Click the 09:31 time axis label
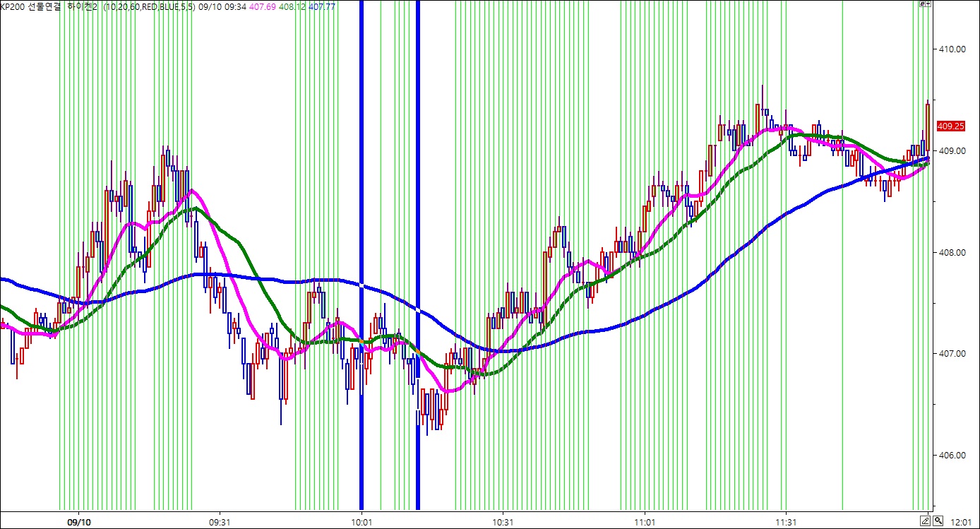Image resolution: width=980 pixels, height=529 pixels. click(220, 523)
